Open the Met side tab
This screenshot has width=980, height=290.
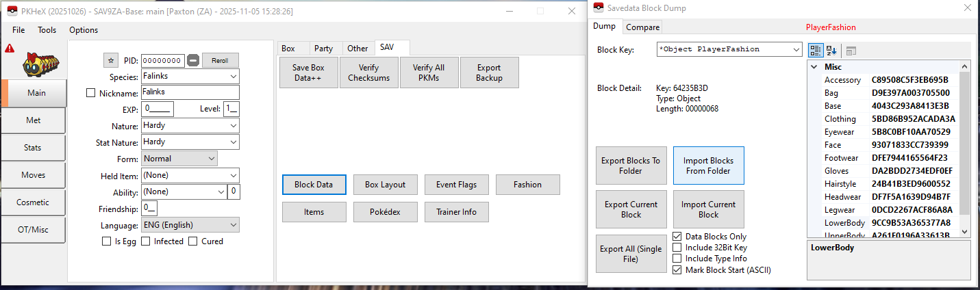[34, 120]
